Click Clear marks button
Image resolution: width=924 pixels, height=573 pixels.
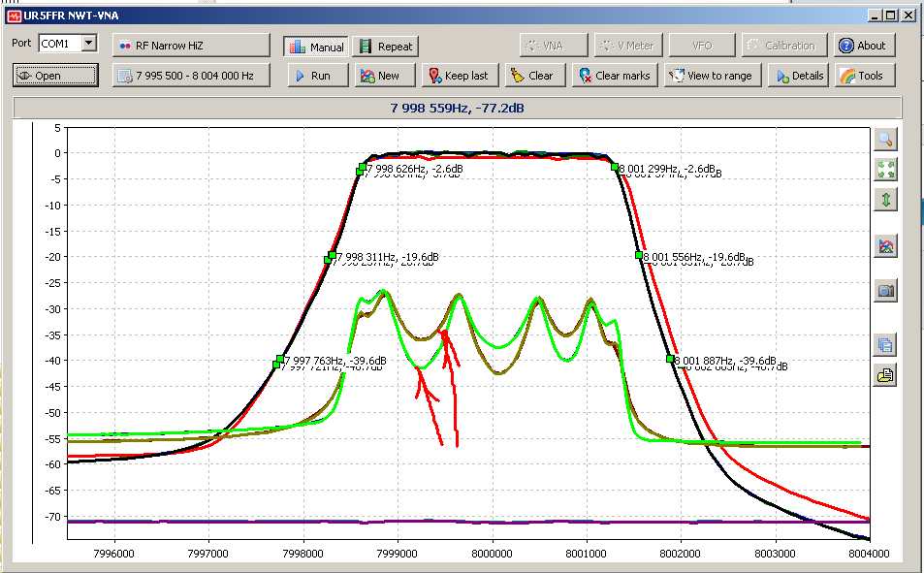tap(613, 76)
